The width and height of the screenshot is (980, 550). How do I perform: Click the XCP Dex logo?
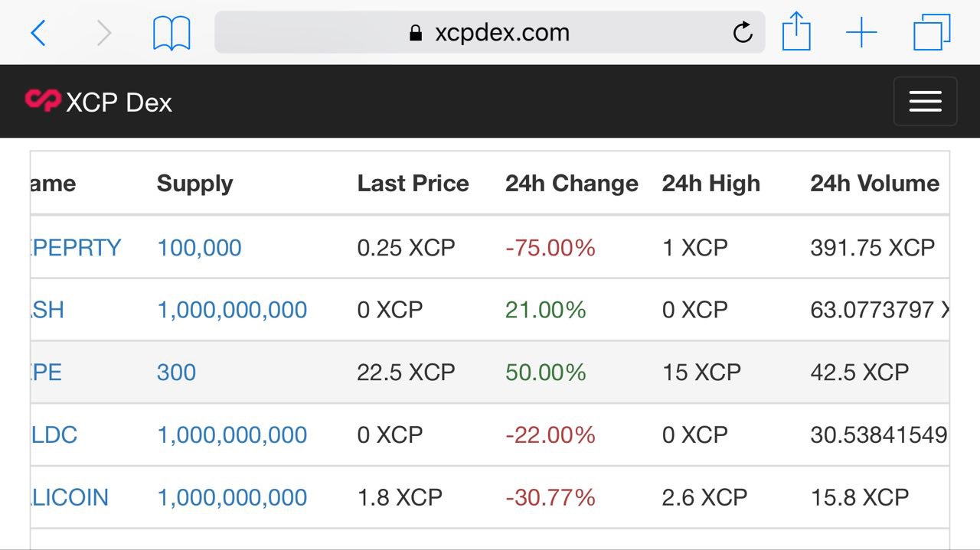[x=98, y=102]
